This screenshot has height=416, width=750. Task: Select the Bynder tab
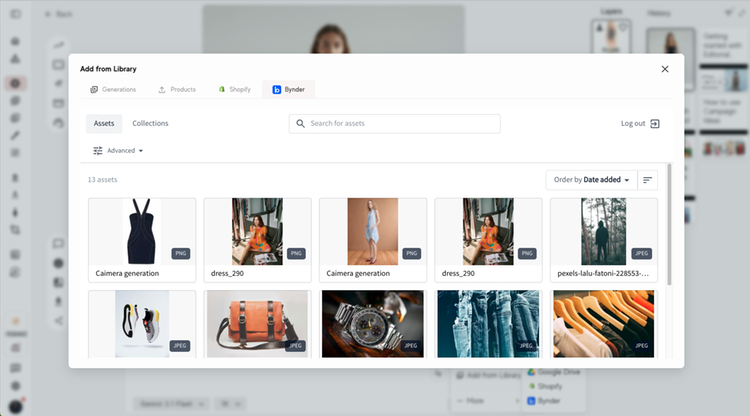288,89
